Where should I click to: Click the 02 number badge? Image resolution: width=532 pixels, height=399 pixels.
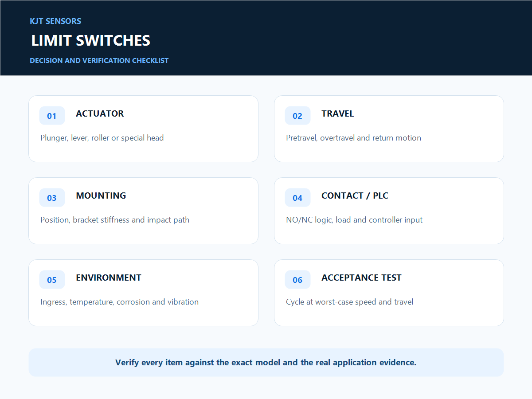tap(297, 116)
